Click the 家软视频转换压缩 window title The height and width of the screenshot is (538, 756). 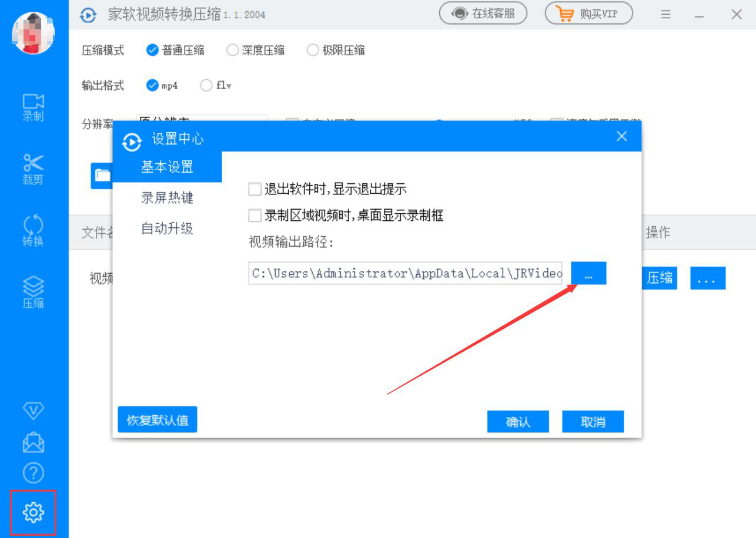[165, 15]
